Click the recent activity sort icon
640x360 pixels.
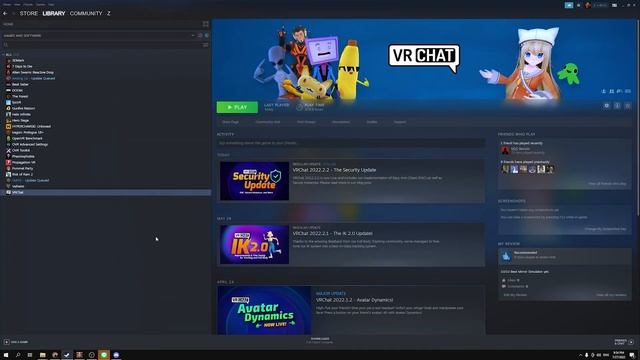pos(200,36)
